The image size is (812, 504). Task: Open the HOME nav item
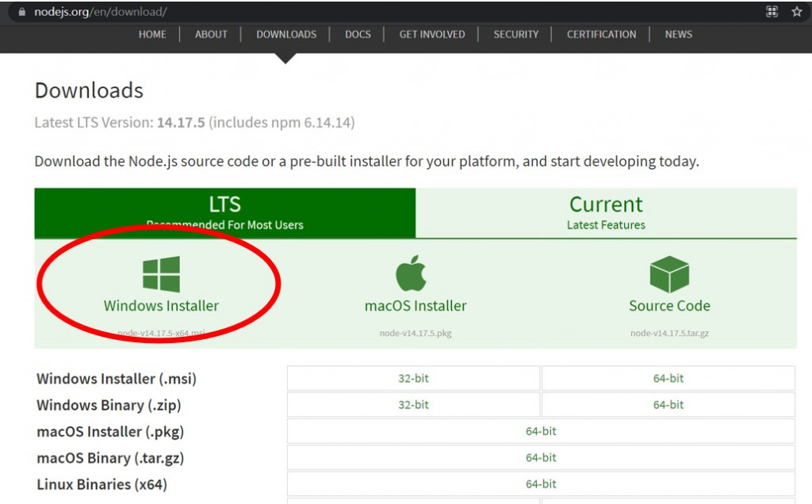coord(152,34)
